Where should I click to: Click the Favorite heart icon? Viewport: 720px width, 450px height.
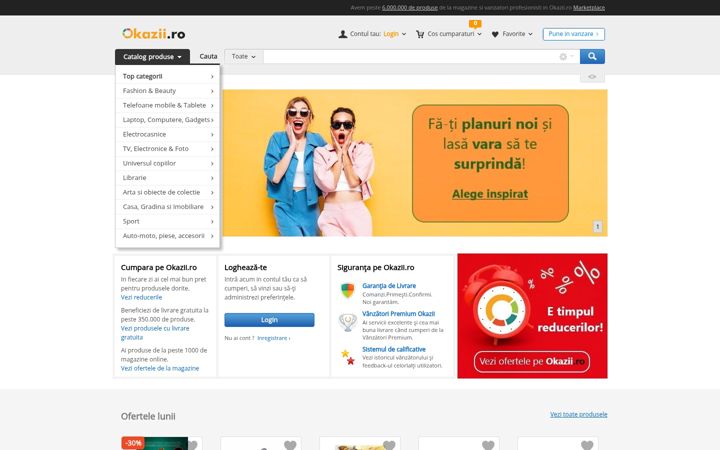click(x=495, y=34)
